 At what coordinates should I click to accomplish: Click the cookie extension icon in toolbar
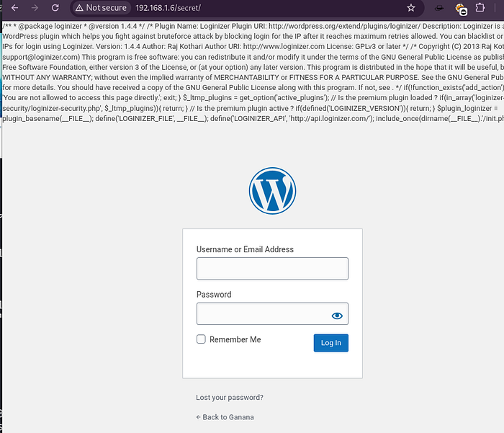coord(461,9)
